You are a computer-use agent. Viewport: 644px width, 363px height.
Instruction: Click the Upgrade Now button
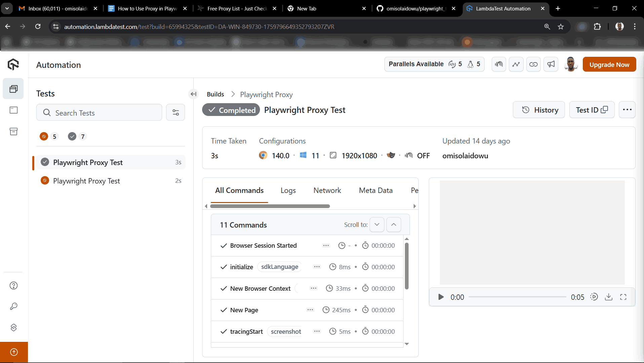coord(609,65)
